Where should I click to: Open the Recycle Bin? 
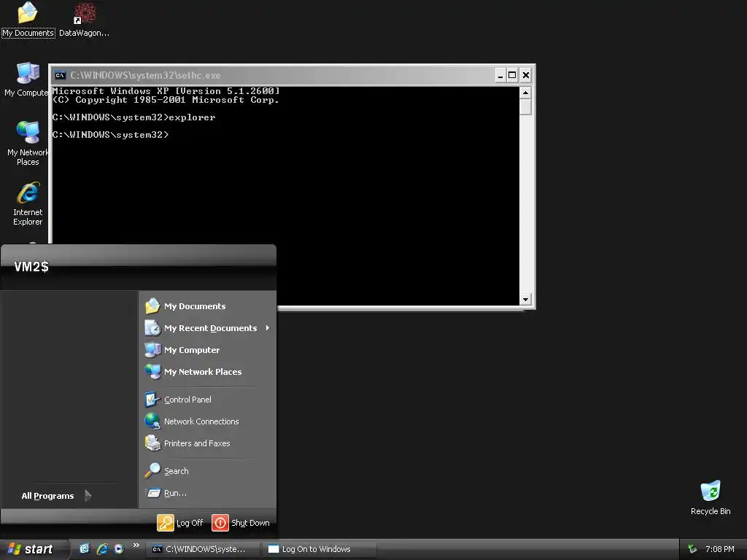coord(711,497)
